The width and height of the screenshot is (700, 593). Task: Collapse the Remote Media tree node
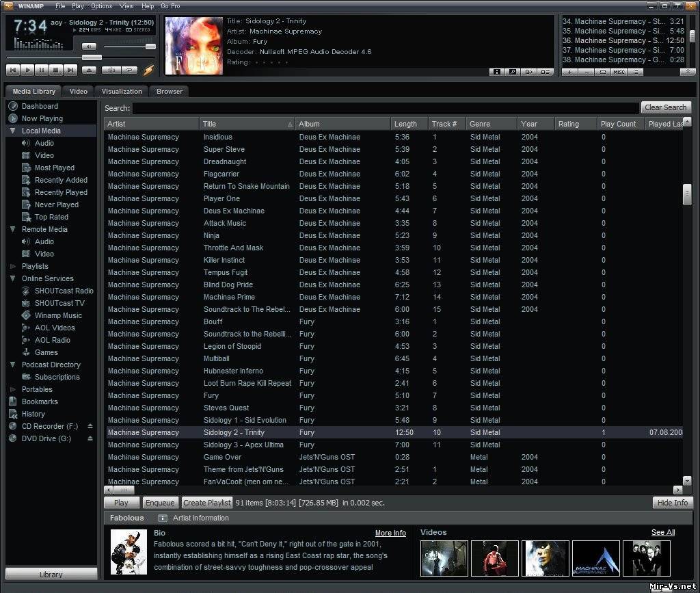(x=12, y=229)
